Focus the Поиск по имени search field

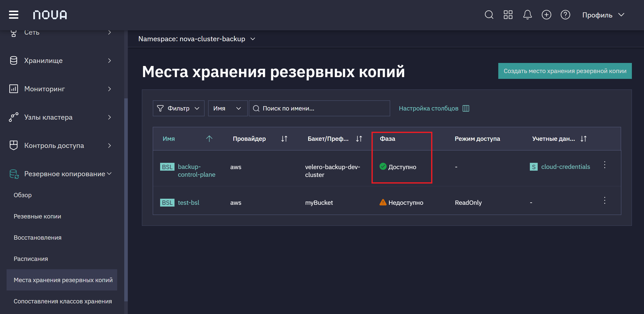[319, 108]
